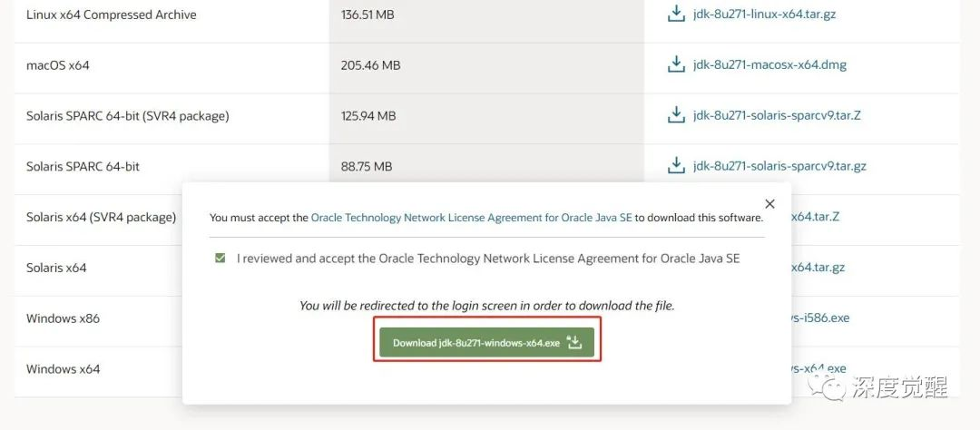
Task: Click download icon beside the macOS dmg file
Action: click(675, 64)
